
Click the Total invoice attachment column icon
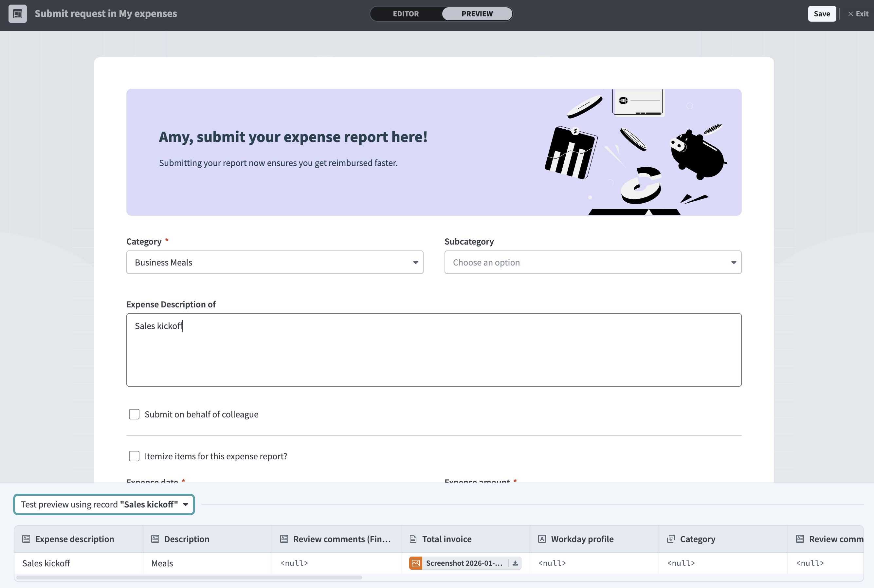pyautogui.click(x=413, y=539)
